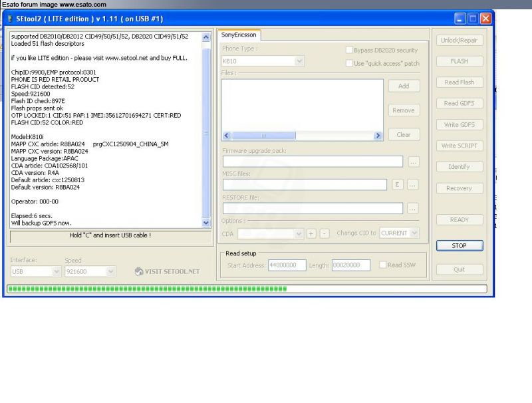Click the "Language Package:APAC" log line

(45, 158)
